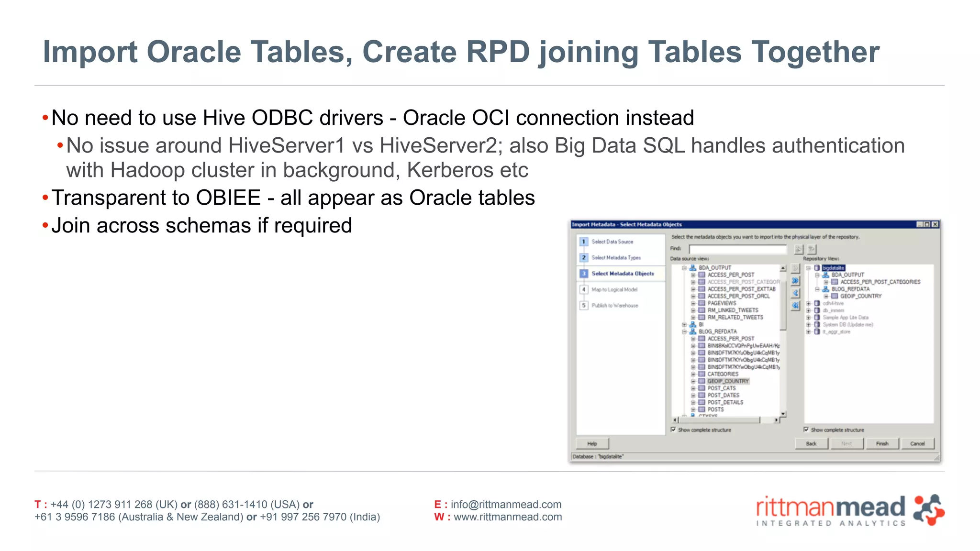Select the 'Select Data Source' wizard step
This screenshot has height=551, width=980.
click(x=612, y=242)
